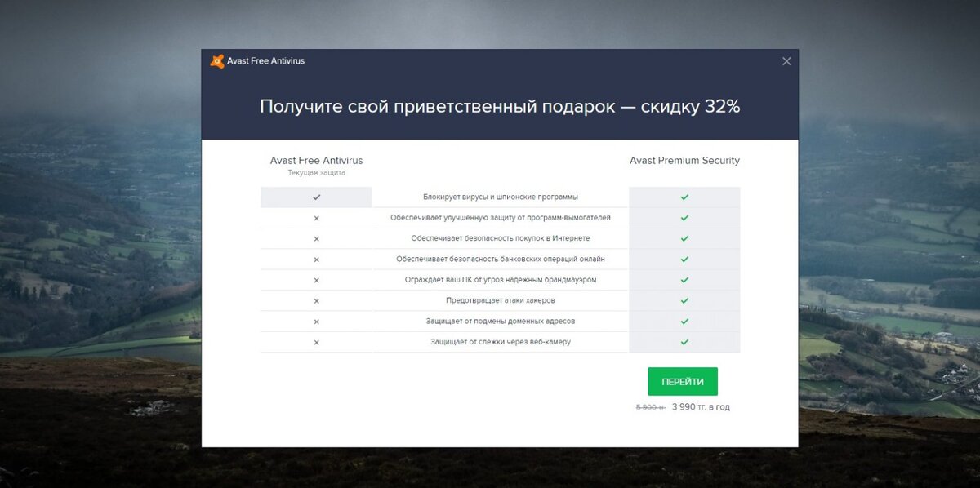This screenshot has width=980, height=488.
Task: Click Premium checkmark for online shopping row
Action: pos(684,238)
